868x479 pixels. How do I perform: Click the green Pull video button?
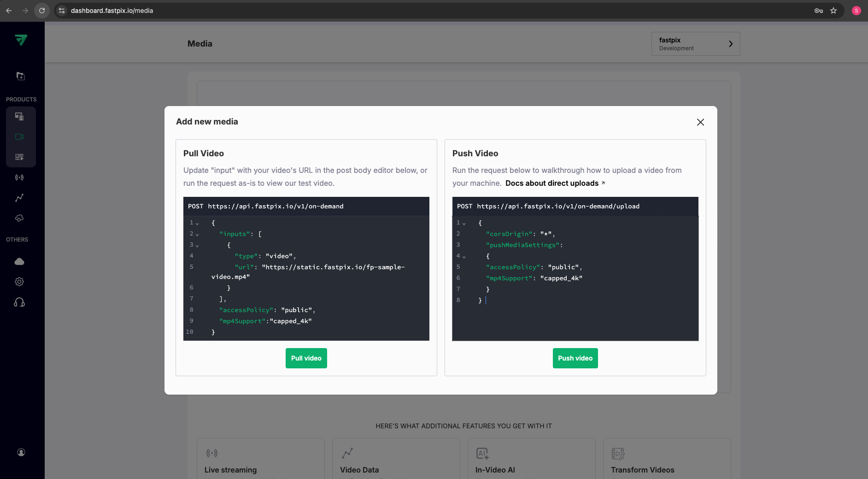point(306,358)
